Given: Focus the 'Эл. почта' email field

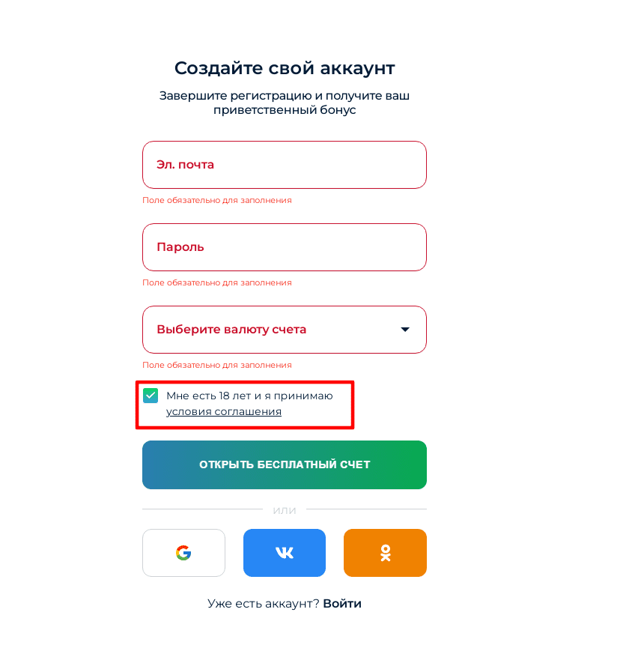Looking at the screenshot, I should coord(285,165).
